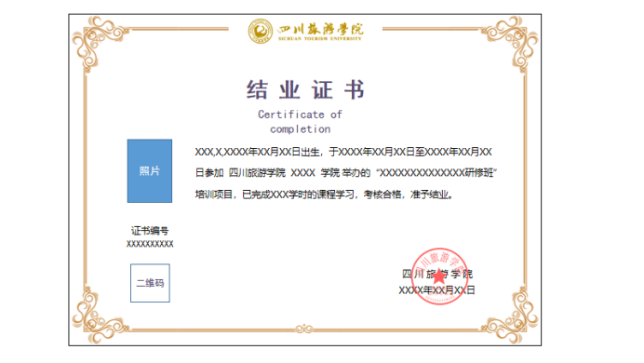The width and height of the screenshot is (644, 363).
Task: Click the red official seal stamp
Action: pos(439,276)
